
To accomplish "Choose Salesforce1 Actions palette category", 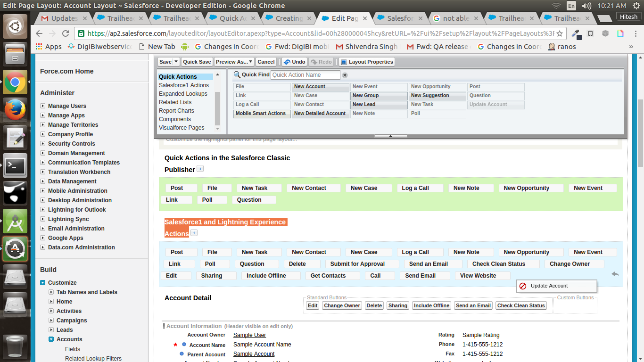I will coord(183,85).
